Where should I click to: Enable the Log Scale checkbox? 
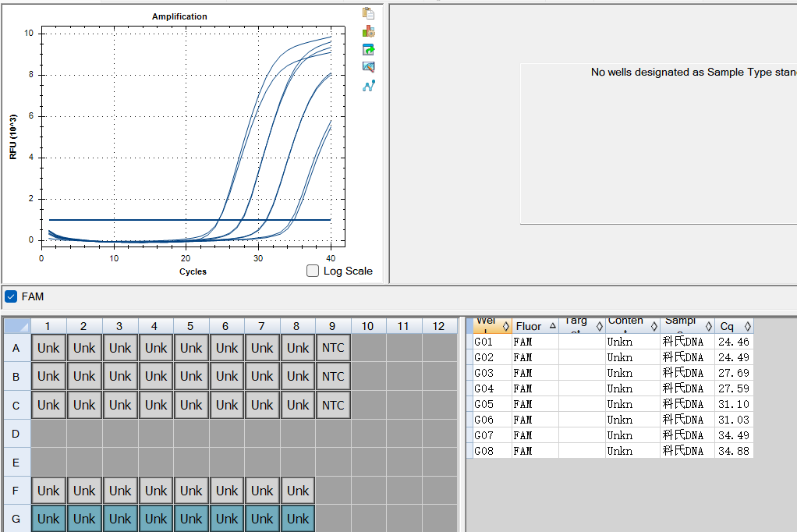coord(313,271)
